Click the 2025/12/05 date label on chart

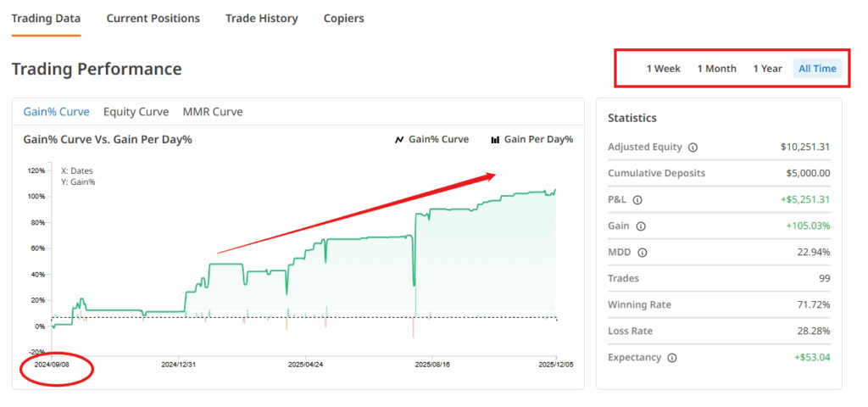coord(555,364)
